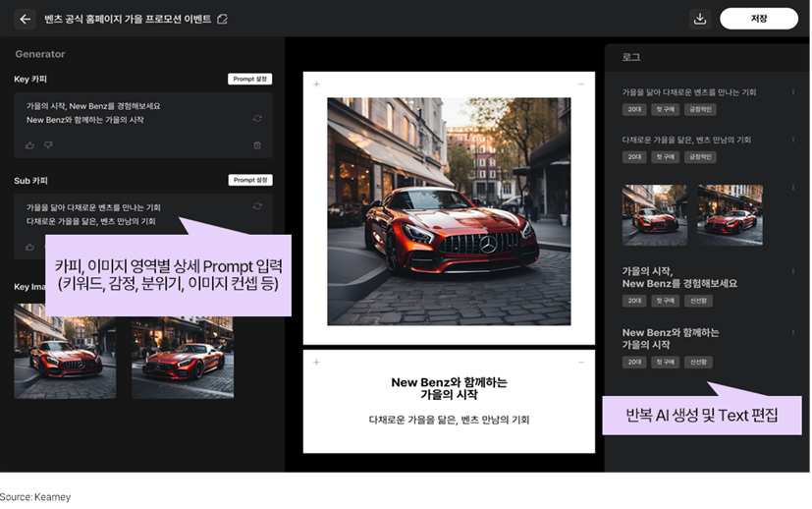
Task: Regenerate the Sub 카피 via its refresh icon
Action: click(257, 206)
